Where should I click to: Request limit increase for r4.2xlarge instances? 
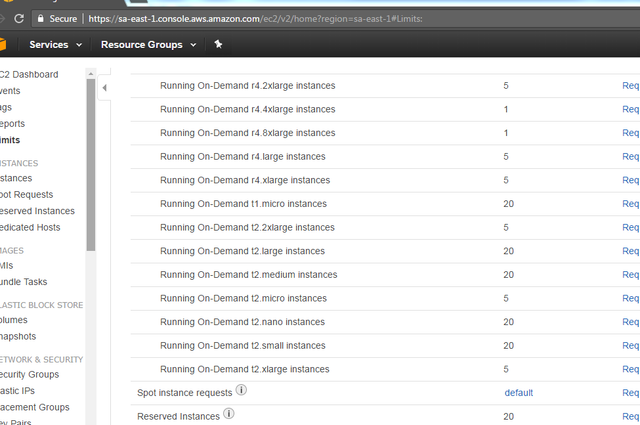[631, 85]
